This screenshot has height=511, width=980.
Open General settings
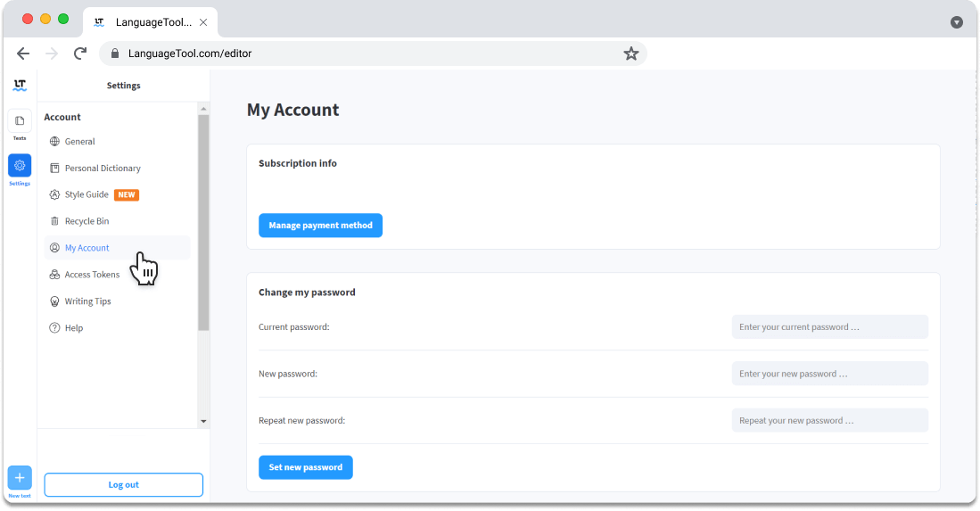coord(80,142)
